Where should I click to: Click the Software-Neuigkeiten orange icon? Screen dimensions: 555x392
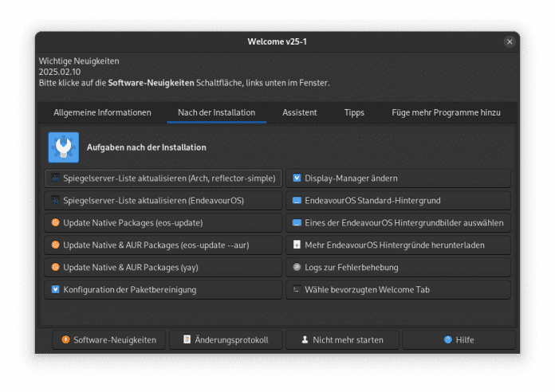click(x=65, y=340)
